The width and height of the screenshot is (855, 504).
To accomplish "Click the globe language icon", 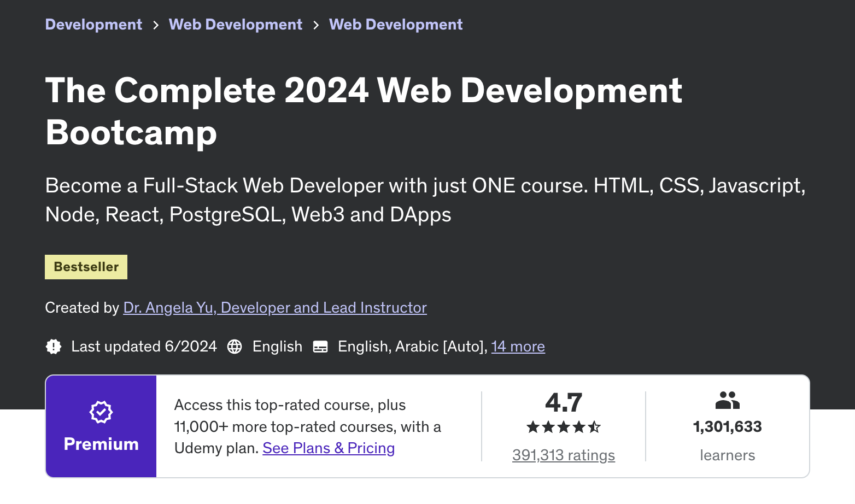I will click(x=235, y=347).
